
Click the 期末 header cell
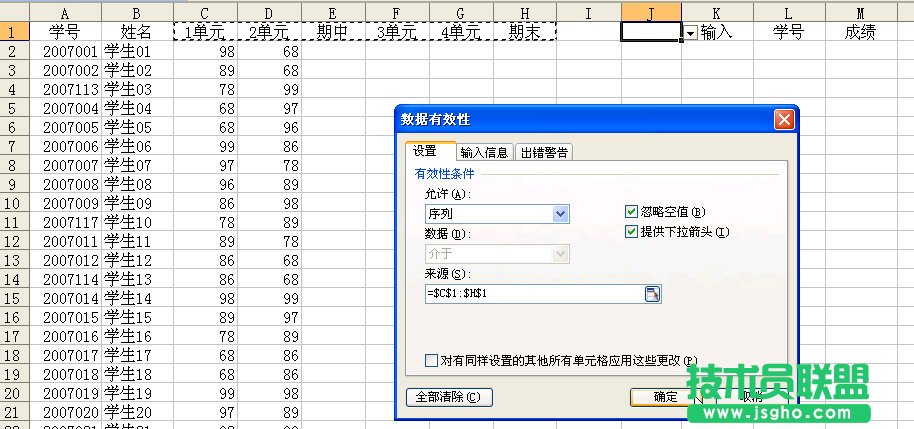click(525, 32)
